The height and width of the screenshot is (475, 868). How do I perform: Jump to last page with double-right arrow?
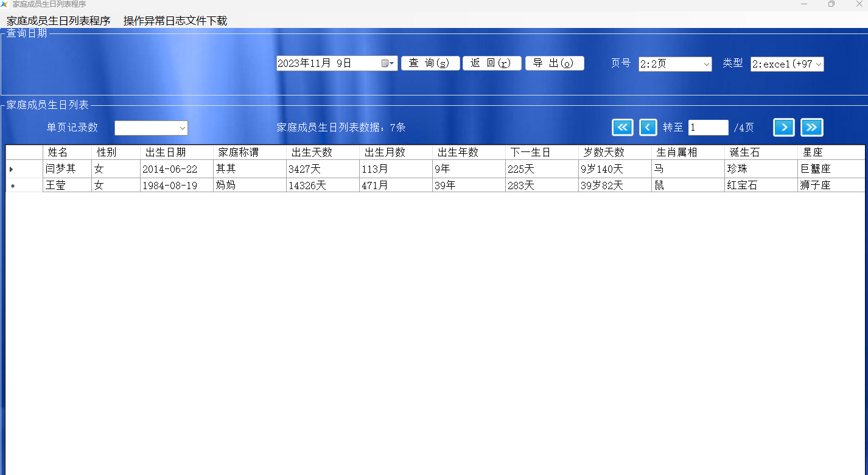pos(811,127)
